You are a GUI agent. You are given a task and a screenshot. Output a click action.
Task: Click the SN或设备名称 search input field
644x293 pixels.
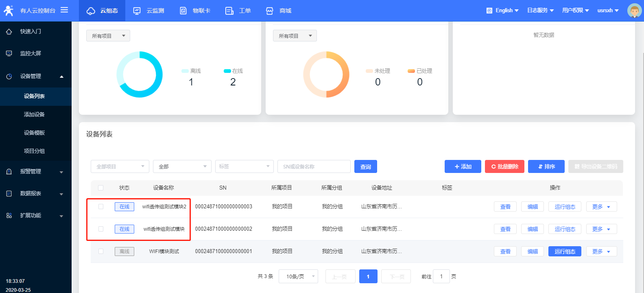[314, 166]
